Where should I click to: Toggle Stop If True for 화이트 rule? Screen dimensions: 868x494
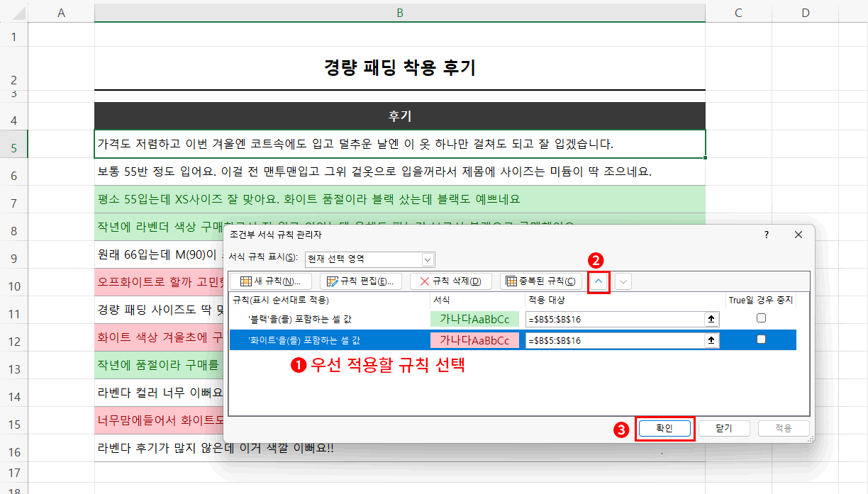[x=761, y=339]
